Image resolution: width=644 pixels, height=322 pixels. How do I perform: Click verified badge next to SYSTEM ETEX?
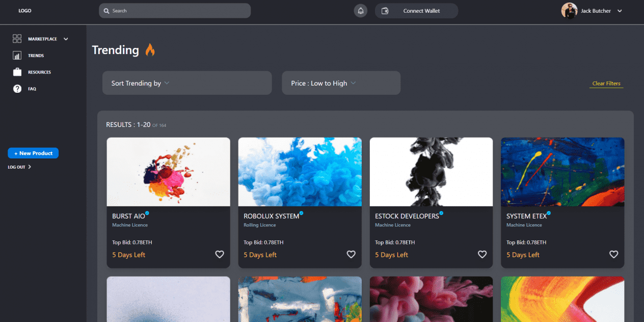coord(549,213)
